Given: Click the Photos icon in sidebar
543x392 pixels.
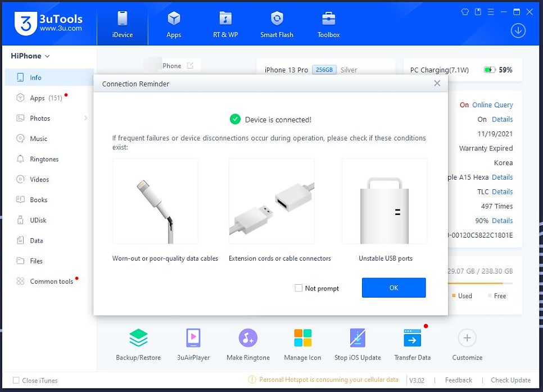Looking at the screenshot, I should [x=20, y=118].
